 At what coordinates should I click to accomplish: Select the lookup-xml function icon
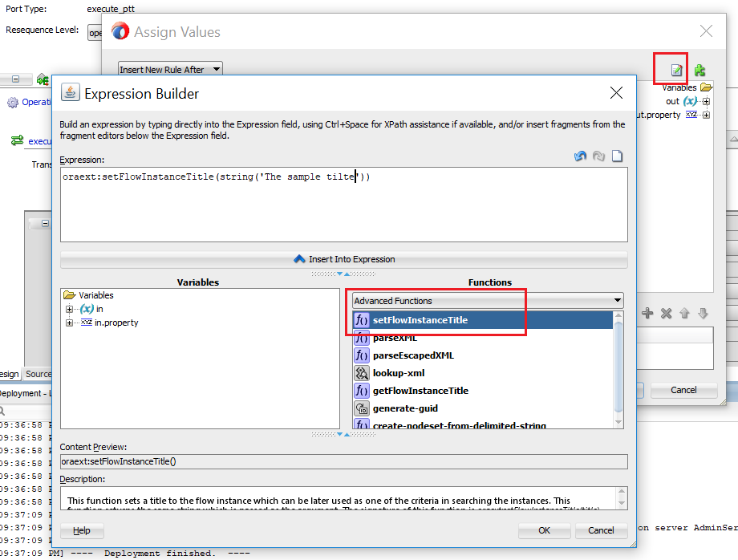tap(363, 372)
